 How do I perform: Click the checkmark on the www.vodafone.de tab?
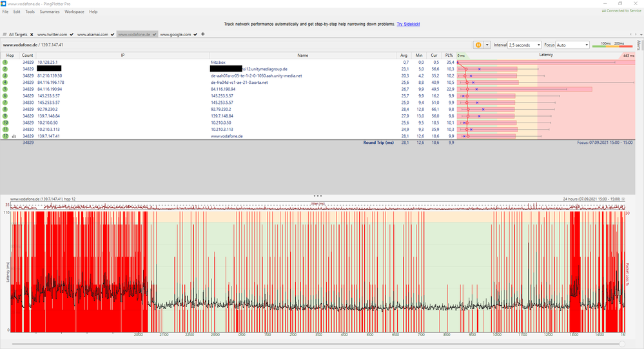[155, 35]
